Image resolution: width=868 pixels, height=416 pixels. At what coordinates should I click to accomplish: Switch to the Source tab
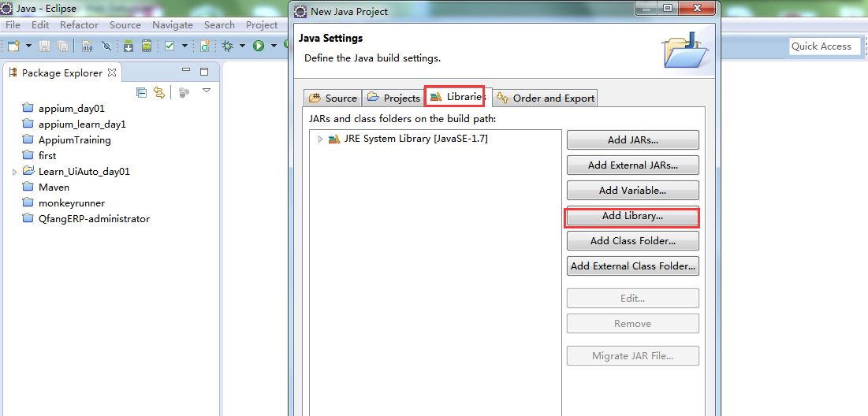[333, 98]
